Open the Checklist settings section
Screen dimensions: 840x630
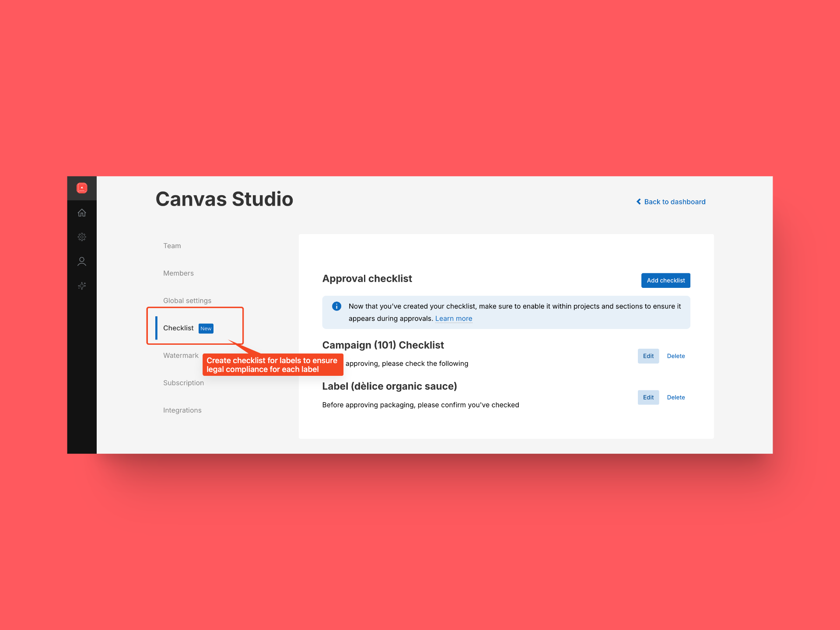(178, 328)
